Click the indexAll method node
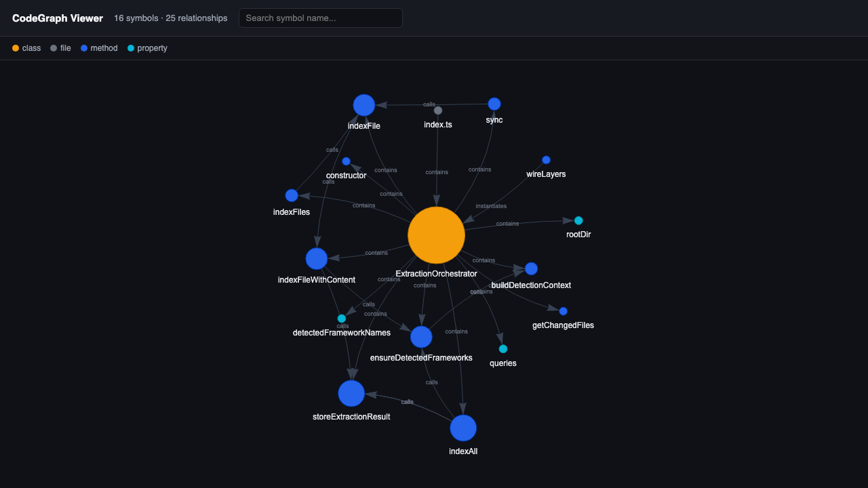868x488 pixels. pyautogui.click(x=463, y=428)
